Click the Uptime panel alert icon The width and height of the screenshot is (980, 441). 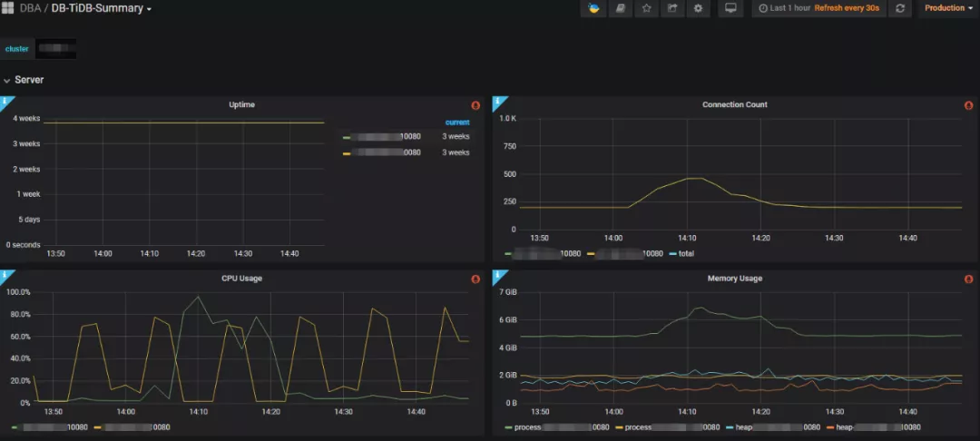click(x=475, y=105)
